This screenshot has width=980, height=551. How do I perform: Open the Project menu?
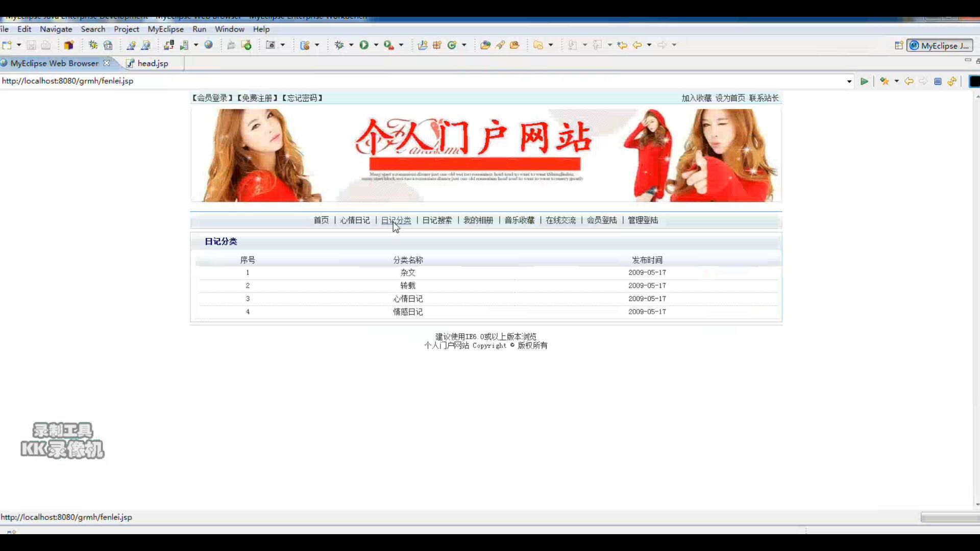[127, 29]
